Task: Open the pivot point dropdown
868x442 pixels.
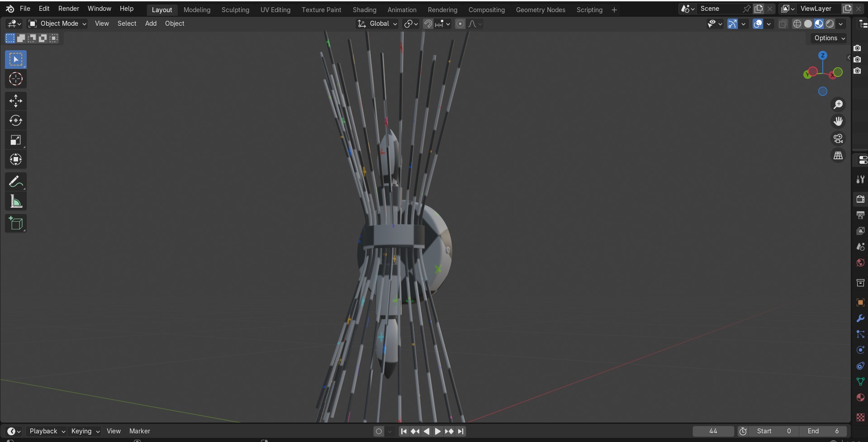Action: [411, 24]
